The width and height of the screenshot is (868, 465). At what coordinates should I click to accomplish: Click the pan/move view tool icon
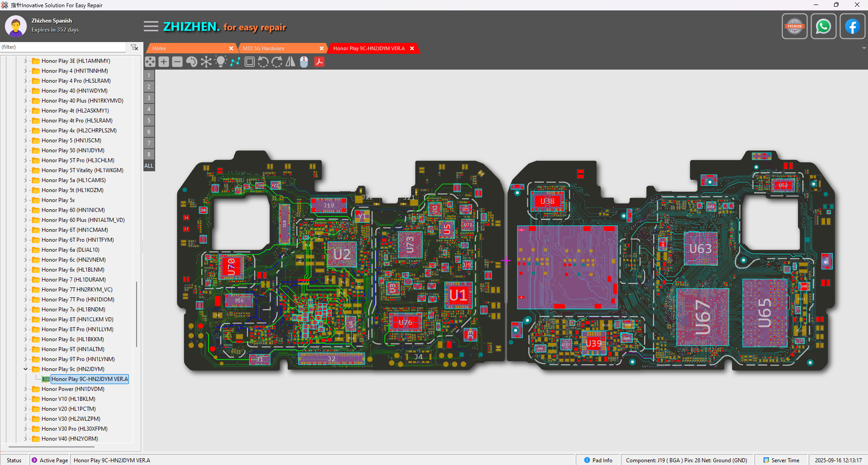(x=150, y=62)
